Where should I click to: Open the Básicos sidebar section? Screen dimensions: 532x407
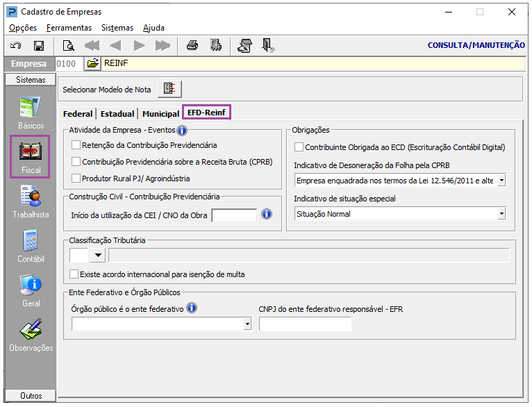point(31,113)
